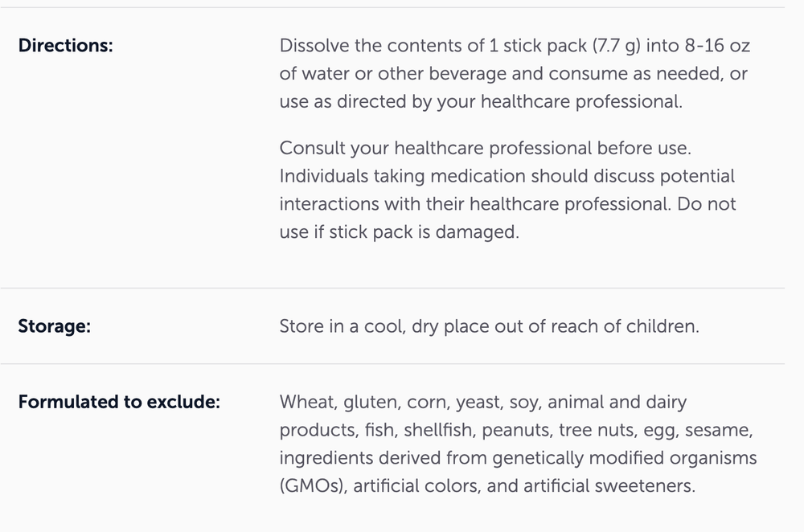Click the "(GMOs)" abbreviation
The height and width of the screenshot is (532, 804).
[312, 485]
